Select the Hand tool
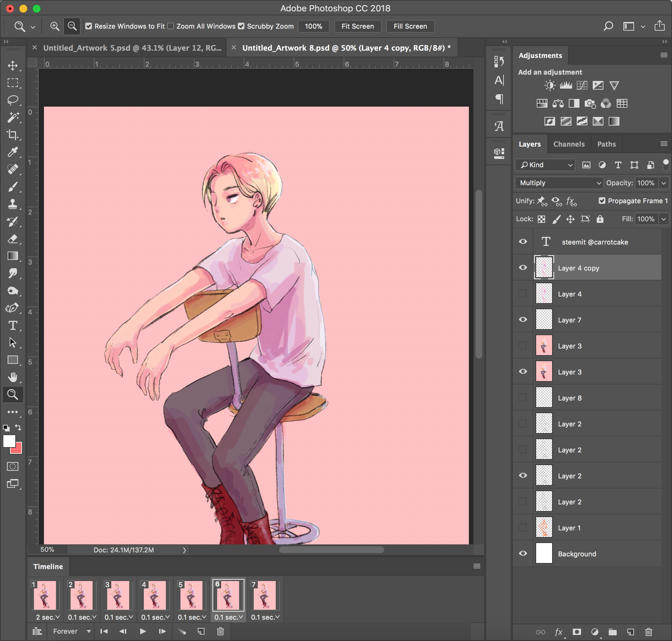 tap(13, 377)
